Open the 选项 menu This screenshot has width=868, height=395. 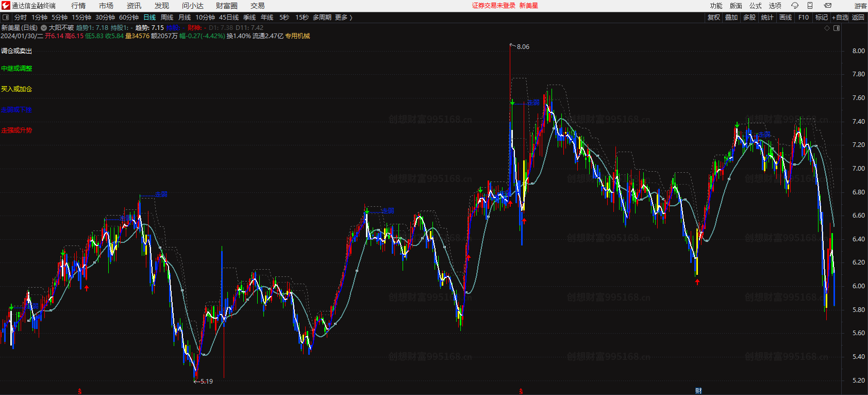click(x=775, y=6)
